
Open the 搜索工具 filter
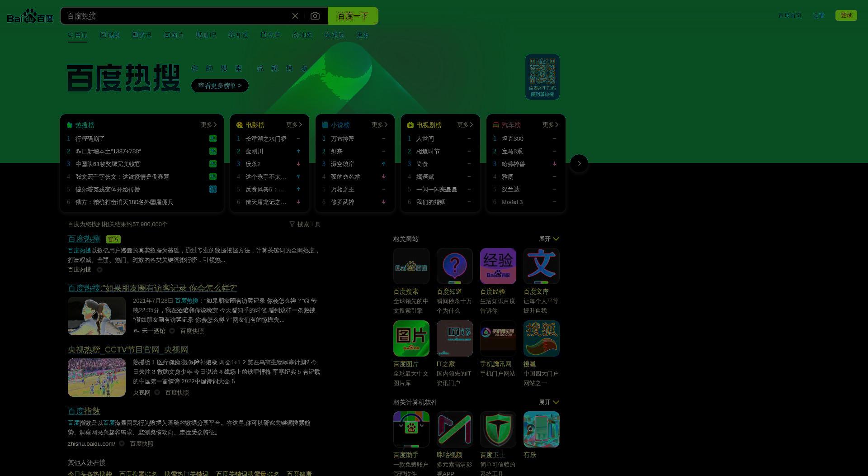305,224
